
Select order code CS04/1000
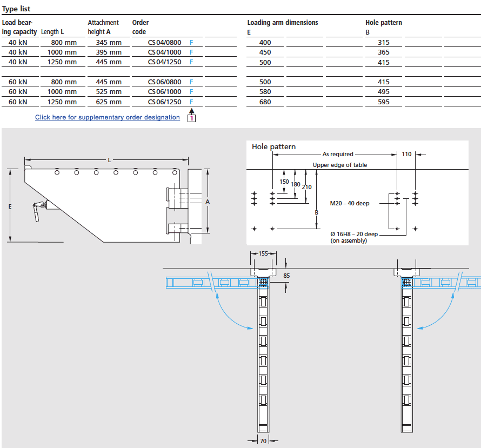(164, 52)
